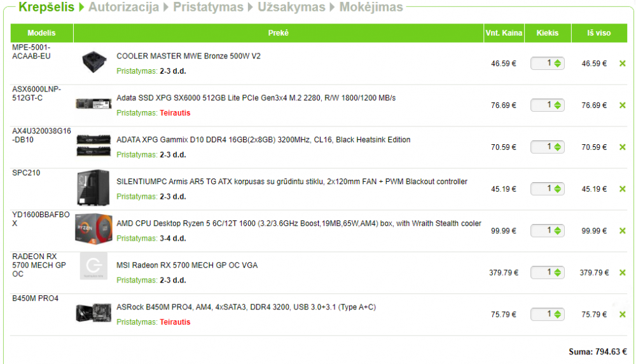Remove SILENTIUMPC Armis AR5 case from cart
Viewport: 636px width, 364px height.
click(622, 189)
